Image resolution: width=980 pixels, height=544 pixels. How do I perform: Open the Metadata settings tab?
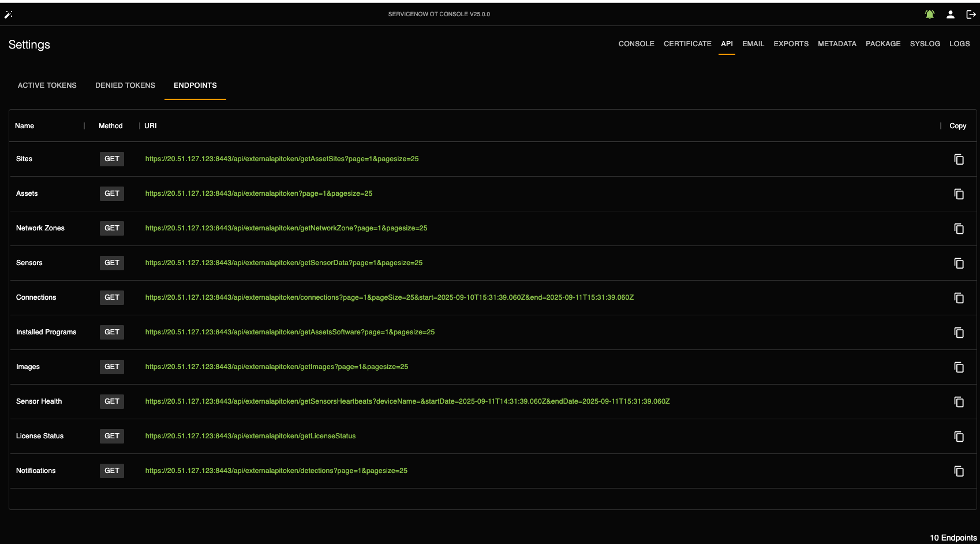pos(837,44)
